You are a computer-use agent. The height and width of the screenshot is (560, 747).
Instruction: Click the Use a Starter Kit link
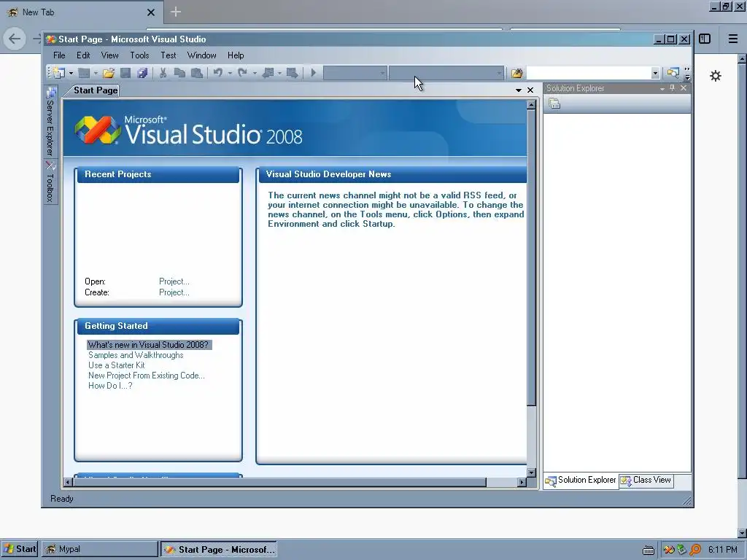tap(116, 365)
